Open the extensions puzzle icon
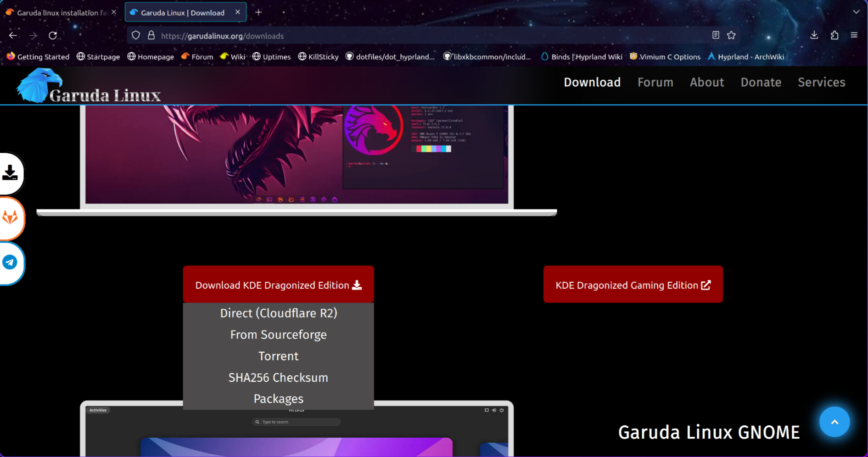This screenshot has width=868, height=457. (x=834, y=35)
